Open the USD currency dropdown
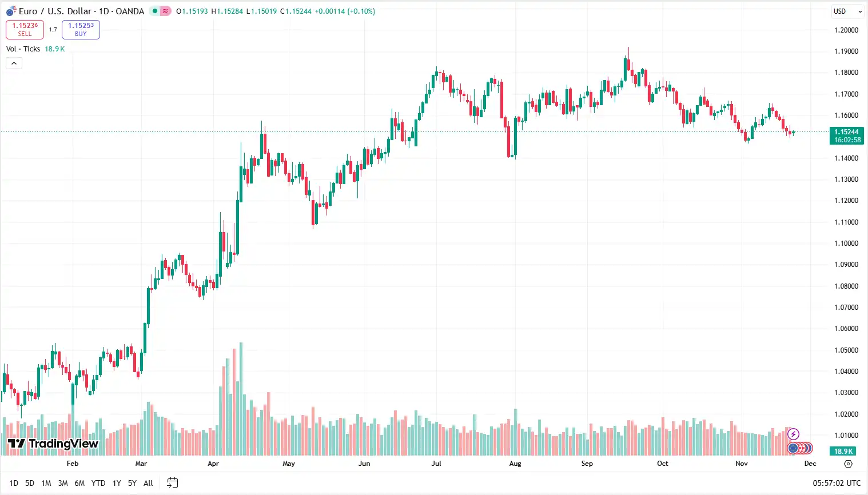The image size is (868, 495). 847,11
